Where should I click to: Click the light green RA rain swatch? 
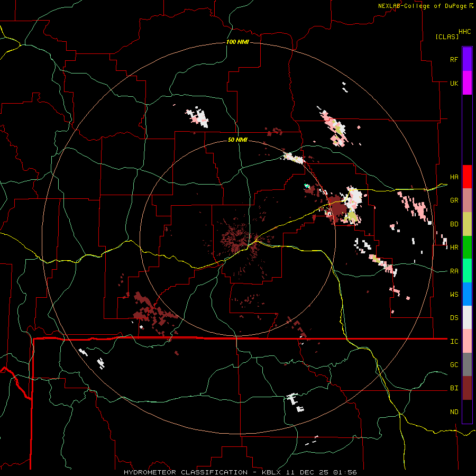467,271
